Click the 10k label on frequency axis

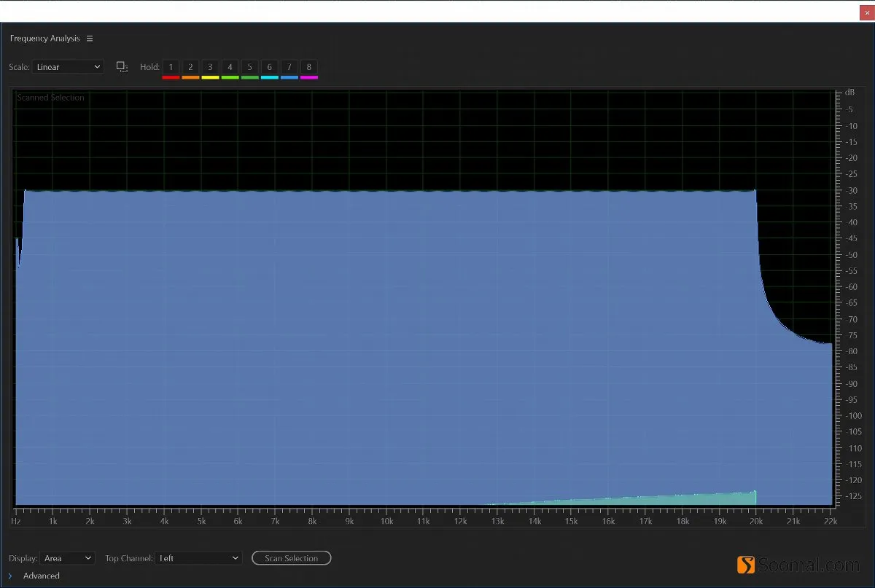(386, 522)
